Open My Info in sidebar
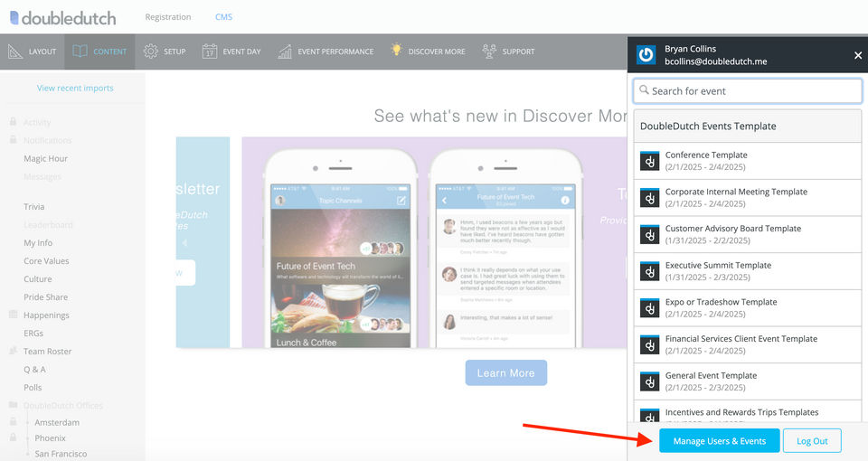This screenshot has width=868, height=461. pos(38,243)
